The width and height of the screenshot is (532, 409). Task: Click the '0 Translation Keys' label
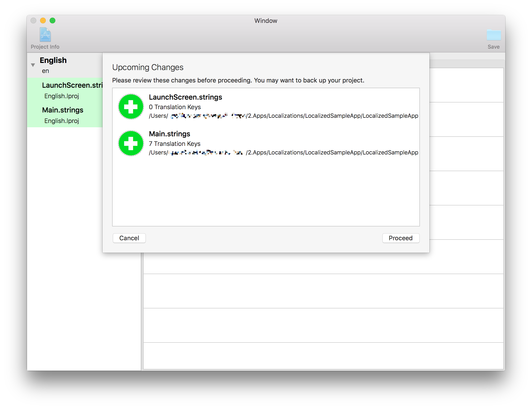point(175,107)
